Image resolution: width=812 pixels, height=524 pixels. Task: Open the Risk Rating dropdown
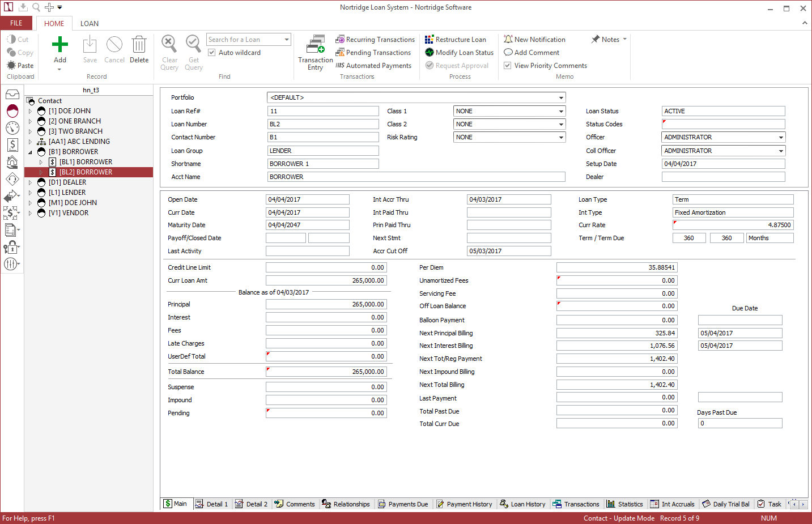point(561,137)
